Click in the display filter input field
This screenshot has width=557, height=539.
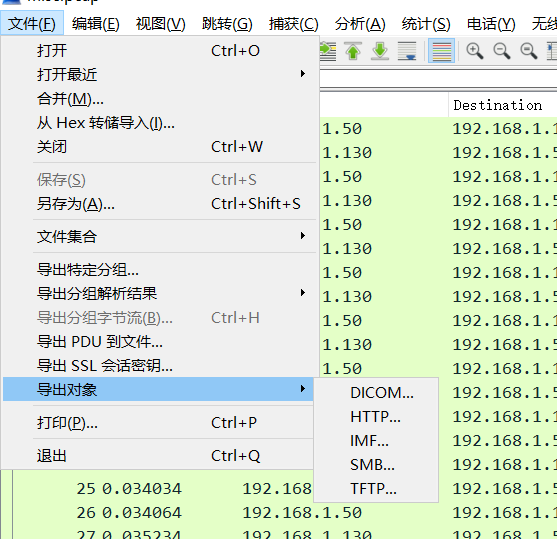pyautogui.click(x=438, y=80)
